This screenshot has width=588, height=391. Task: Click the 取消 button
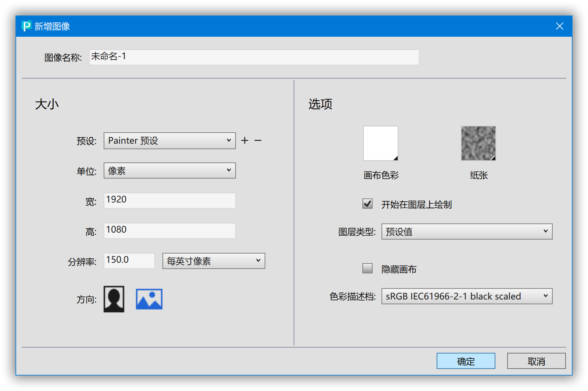pyautogui.click(x=537, y=361)
